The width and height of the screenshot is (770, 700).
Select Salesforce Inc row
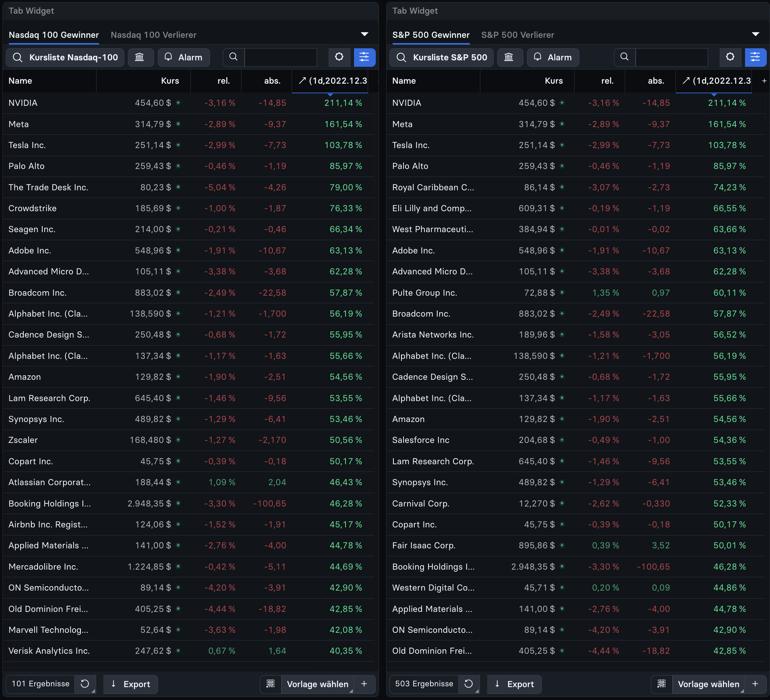pyautogui.click(x=576, y=440)
